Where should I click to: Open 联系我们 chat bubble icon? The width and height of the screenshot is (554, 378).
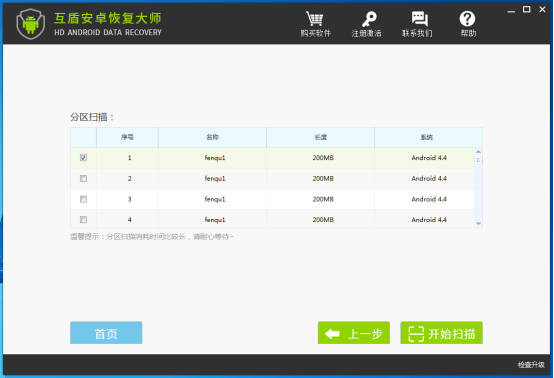419,19
